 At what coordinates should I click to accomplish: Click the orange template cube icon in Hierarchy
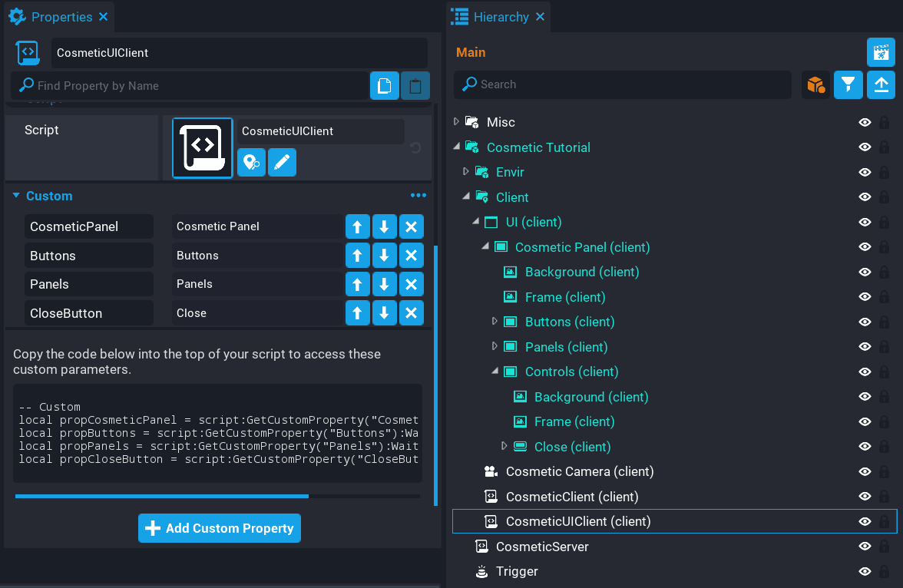[x=815, y=84]
